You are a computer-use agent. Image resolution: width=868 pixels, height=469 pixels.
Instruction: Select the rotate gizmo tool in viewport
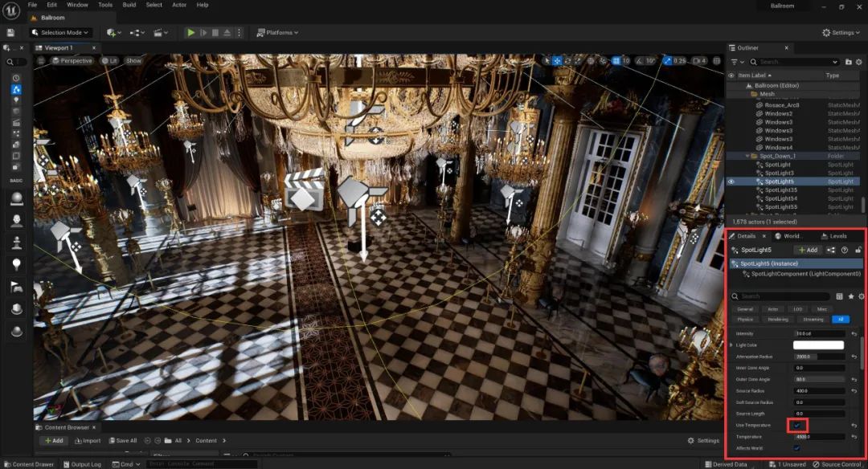(570, 61)
